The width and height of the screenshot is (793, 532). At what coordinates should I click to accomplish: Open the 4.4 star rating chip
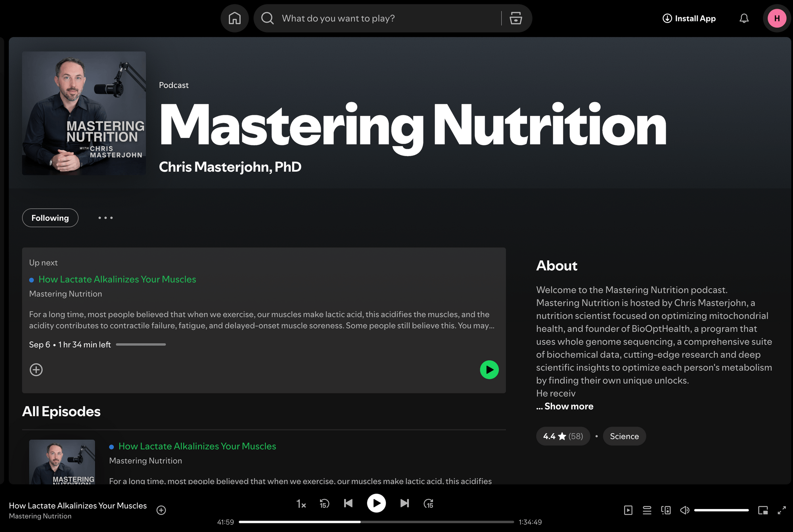[563, 436]
